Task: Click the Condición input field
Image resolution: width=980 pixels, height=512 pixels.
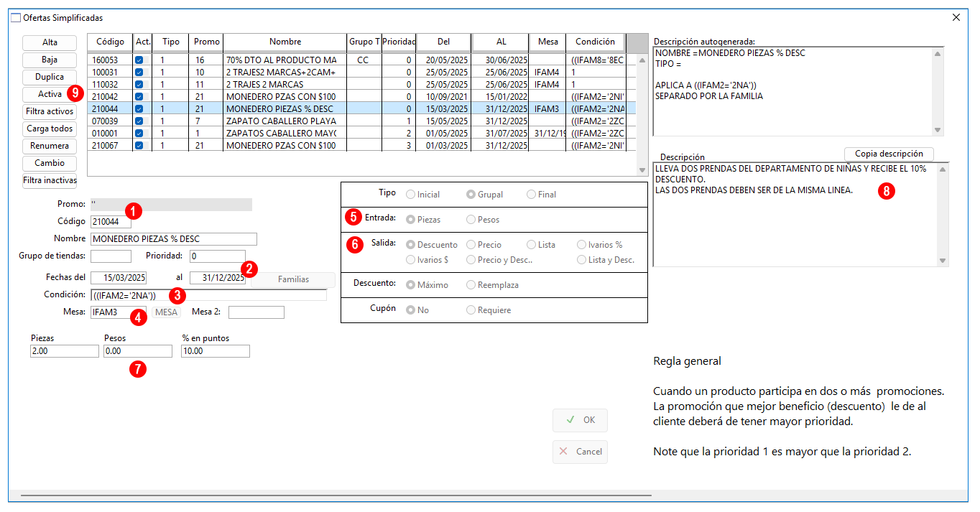Action: click(208, 294)
